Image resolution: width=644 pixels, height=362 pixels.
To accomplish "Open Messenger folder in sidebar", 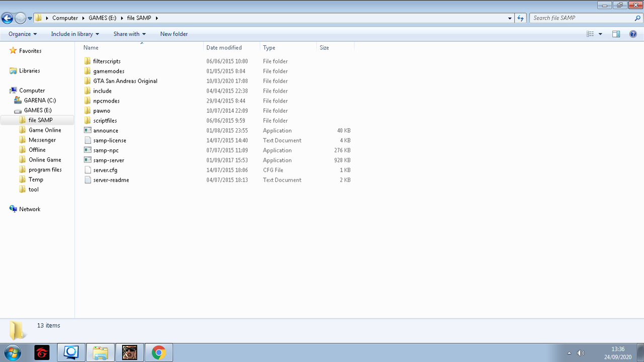I will pos(42,140).
